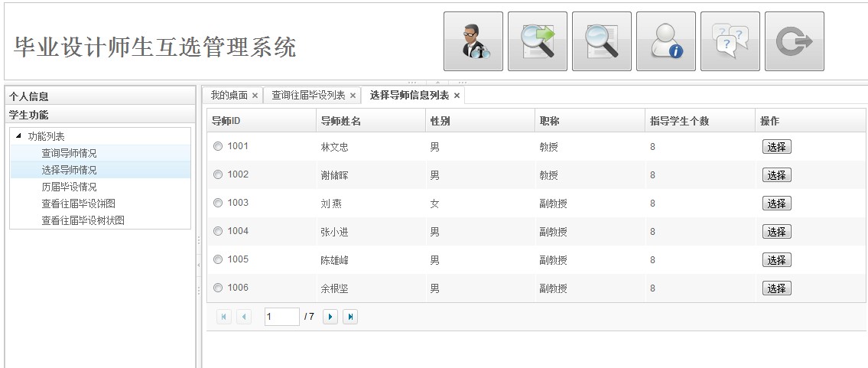Click 选择 button for 余根坚

777,288
